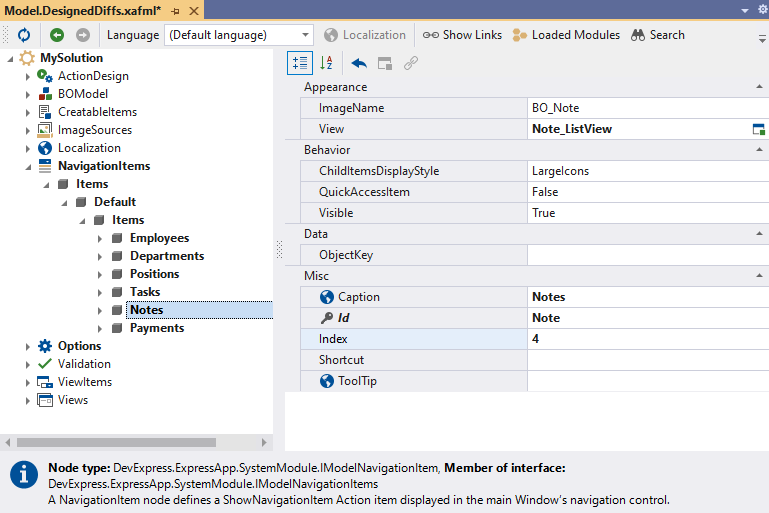The width and height of the screenshot is (769, 513).
Task: Expand the CreatableItems node
Action: pyautogui.click(x=28, y=113)
